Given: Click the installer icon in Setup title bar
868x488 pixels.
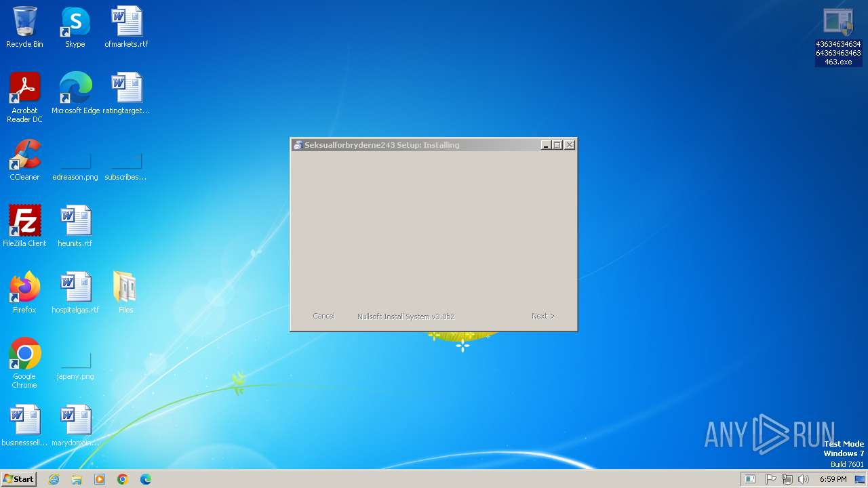Looking at the screenshot, I should coord(297,145).
